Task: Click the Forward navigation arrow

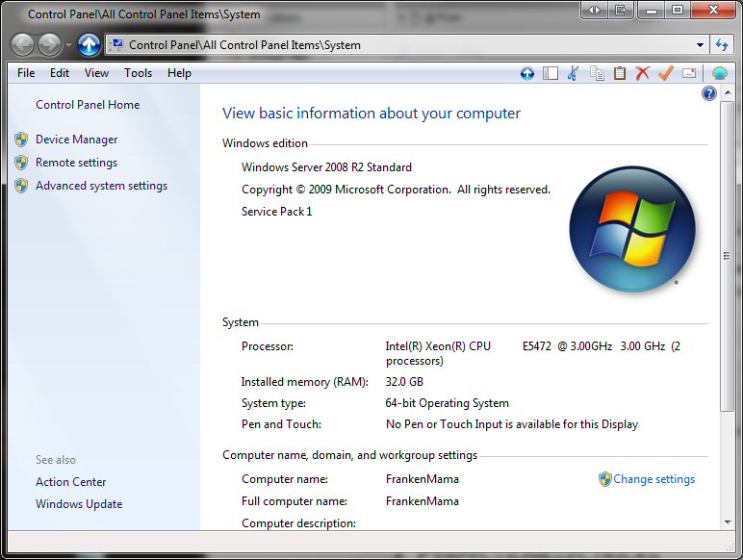Action: pyautogui.click(x=50, y=45)
